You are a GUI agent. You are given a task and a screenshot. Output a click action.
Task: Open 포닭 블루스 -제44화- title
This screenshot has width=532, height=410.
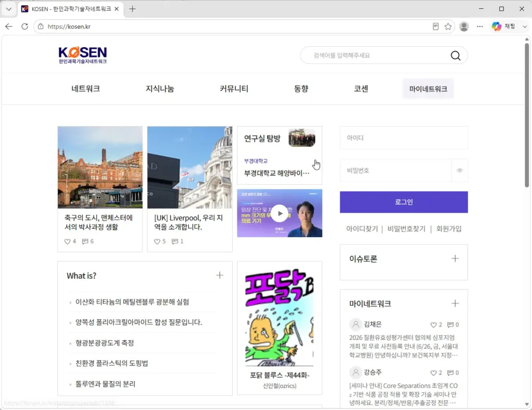coord(280,375)
